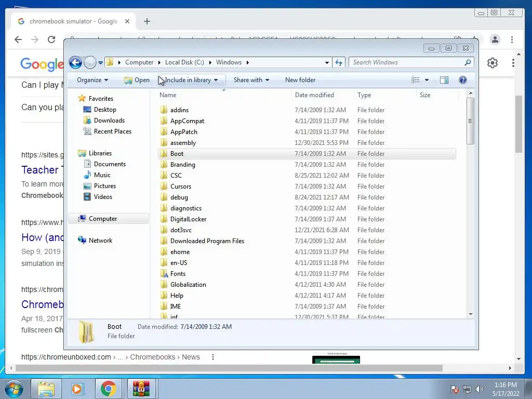Expand the arrow after Windows breadcrumb
This screenshot has width=532, height=399.
pos(248,62)
